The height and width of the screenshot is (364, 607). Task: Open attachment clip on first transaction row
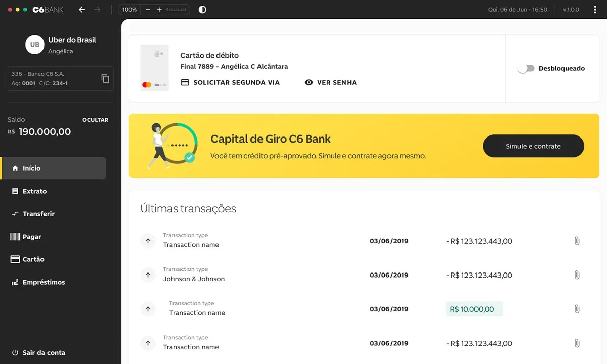(577, 241)
